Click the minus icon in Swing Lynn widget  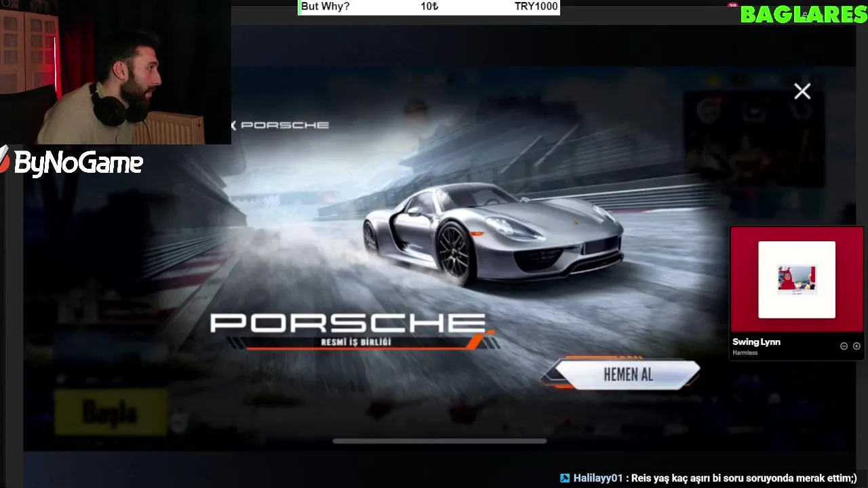tap(844, 346)
